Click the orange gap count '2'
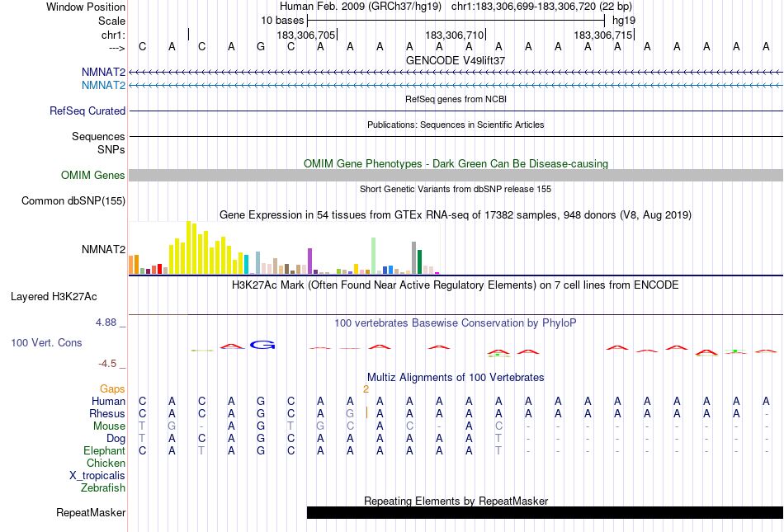 coord(366,389)
